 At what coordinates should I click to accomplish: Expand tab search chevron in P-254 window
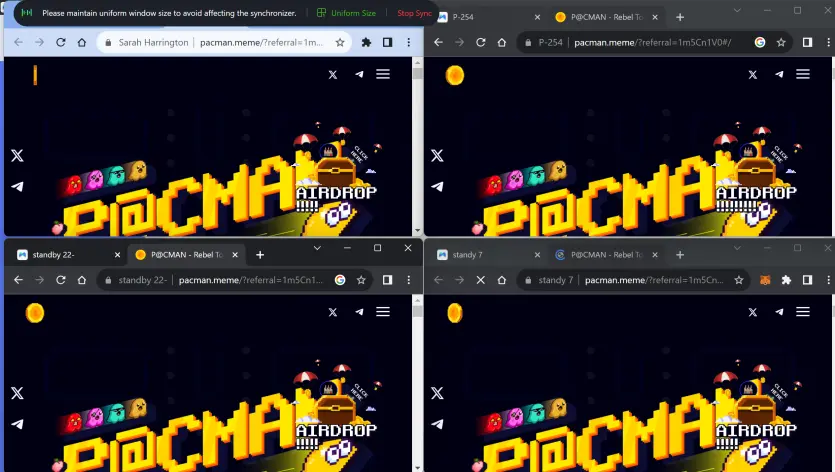[x=737, y=10]
